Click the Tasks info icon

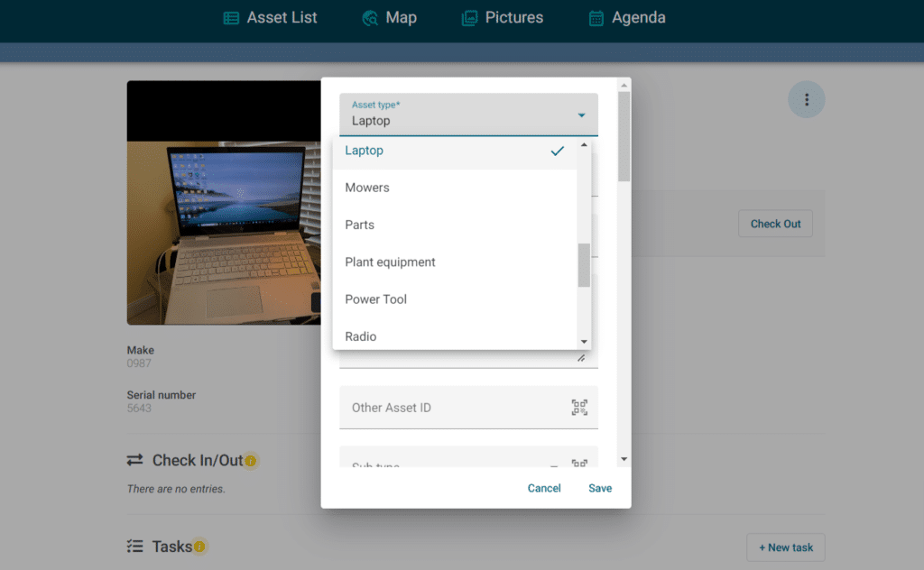[199, 547]
